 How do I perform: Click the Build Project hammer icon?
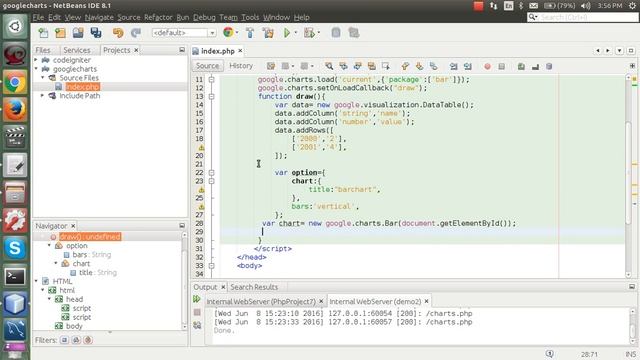(250, 33)
